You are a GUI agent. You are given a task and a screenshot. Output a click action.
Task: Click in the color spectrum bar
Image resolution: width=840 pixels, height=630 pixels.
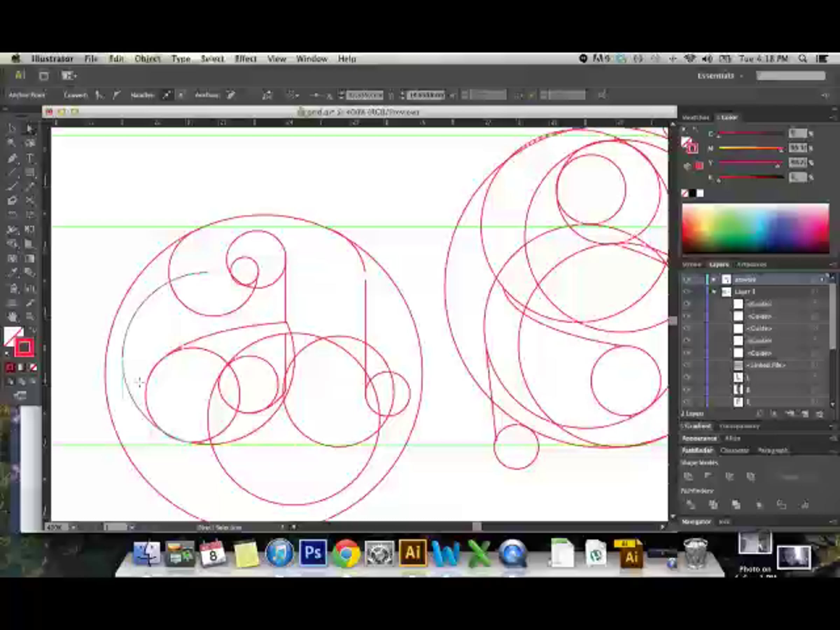(755, 228)
